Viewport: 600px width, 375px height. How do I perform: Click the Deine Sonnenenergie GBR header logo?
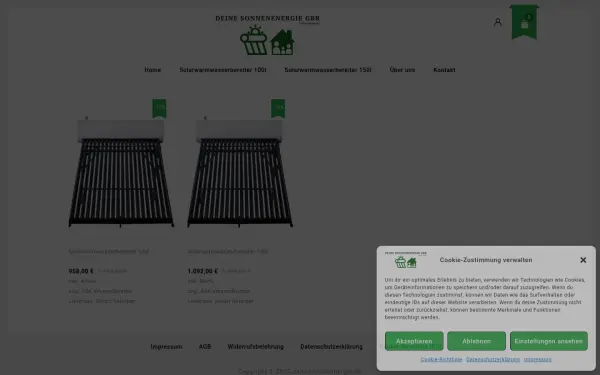coord(267,35)
